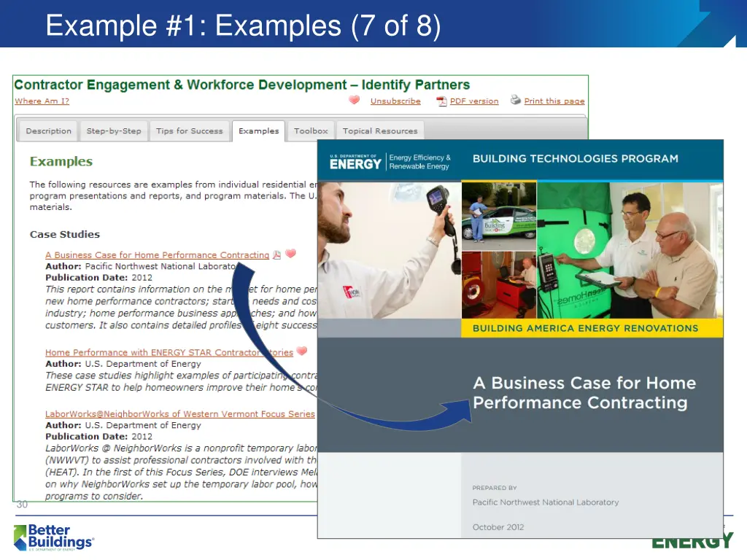Image resolution: width=747 pixels, height=560 pixels.
Task: Click Publication Date: 2012 under LaborWorks entry
Action: [98, 437]
